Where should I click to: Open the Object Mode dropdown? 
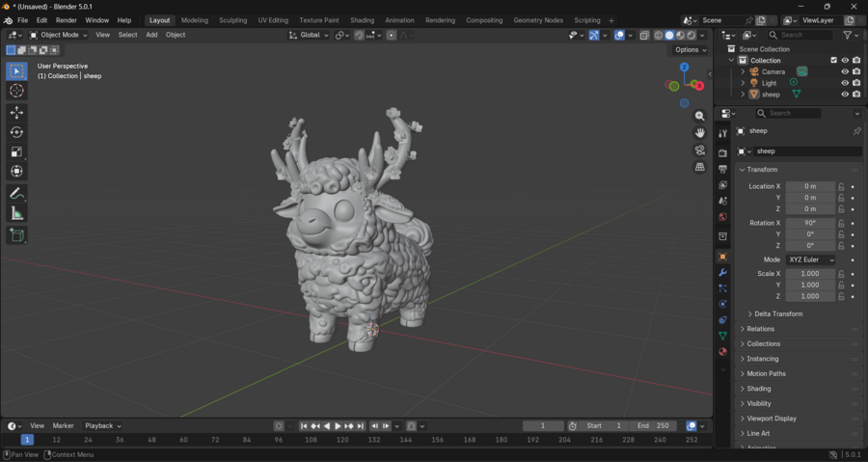tap(60, 35)
